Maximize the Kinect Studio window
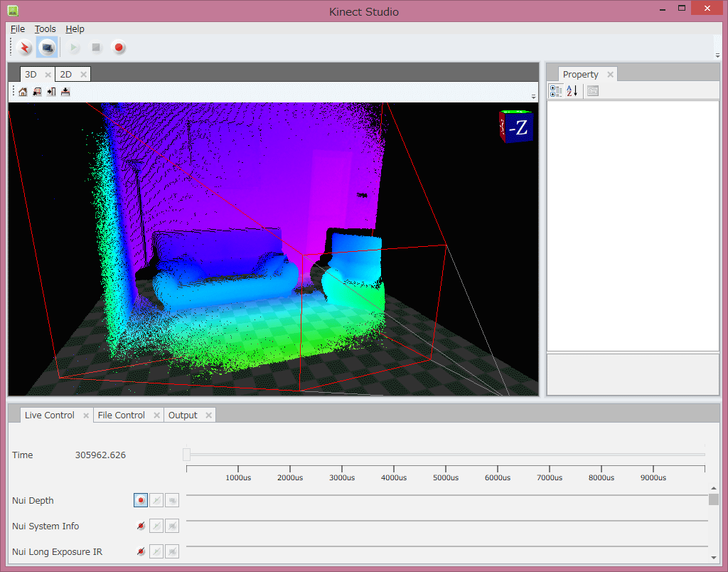728x572 pixels. tap(682, 9)
